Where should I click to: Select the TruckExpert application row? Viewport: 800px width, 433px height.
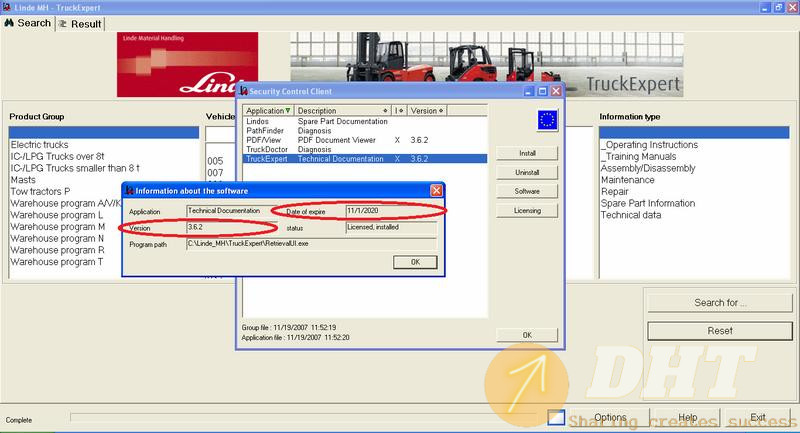pyautogui.click(x=365, y=159)
